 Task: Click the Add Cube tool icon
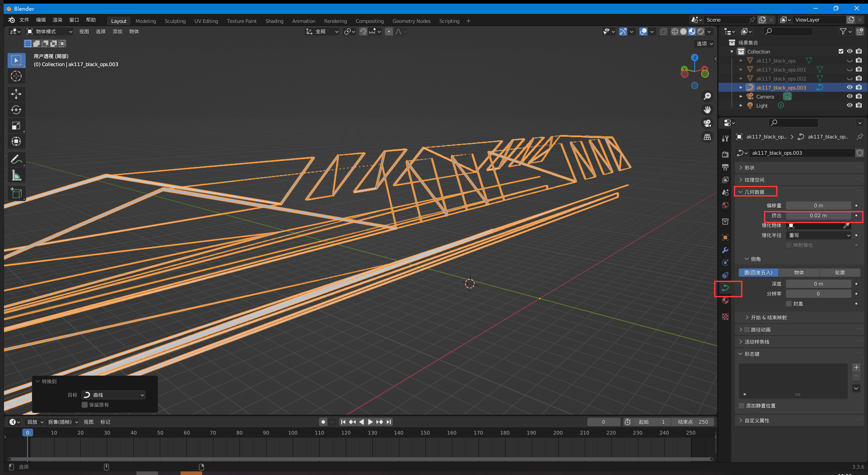click(x=16, y=193)
